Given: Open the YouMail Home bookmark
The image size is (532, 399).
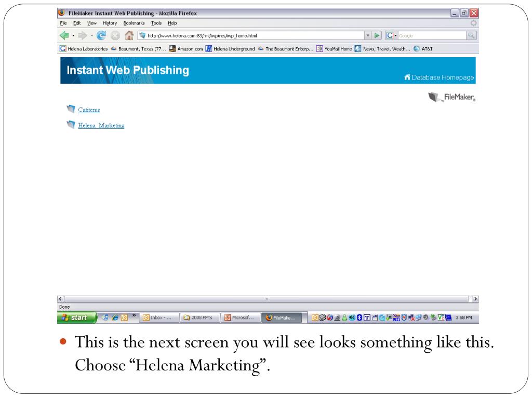Looking at the screenshot, I should click(x=334, y=49).
